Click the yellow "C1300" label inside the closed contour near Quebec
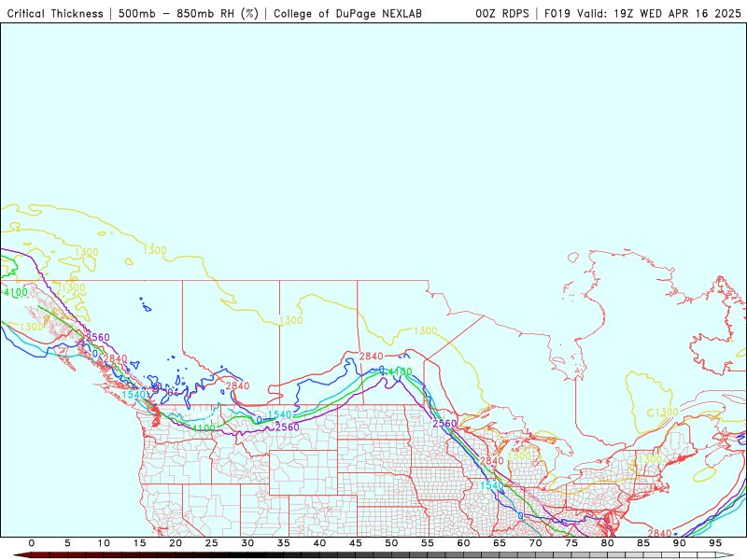 [662, 413]
